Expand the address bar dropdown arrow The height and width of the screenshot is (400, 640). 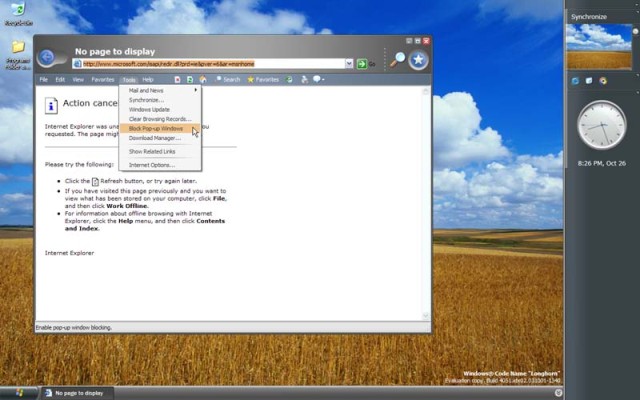click(x=349, y=64)
